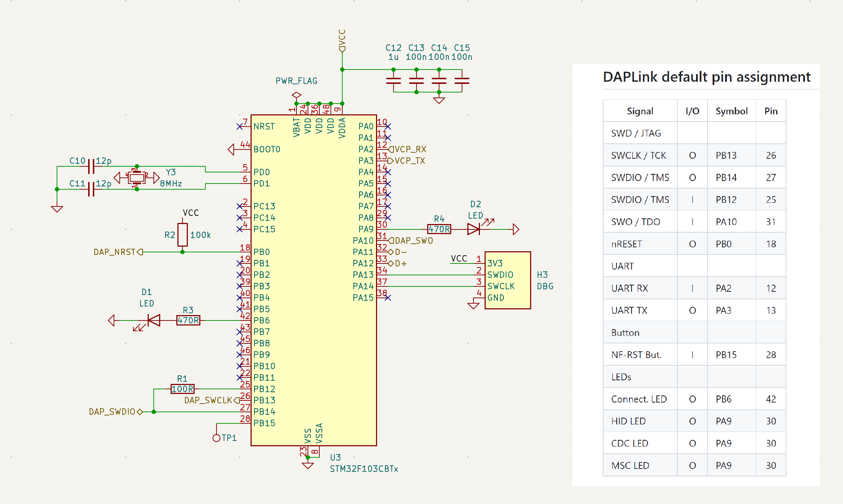Screen dimensions: 843x504
Task: Click the SWD / JTAG section row
Action: click(x=695, y=133)
